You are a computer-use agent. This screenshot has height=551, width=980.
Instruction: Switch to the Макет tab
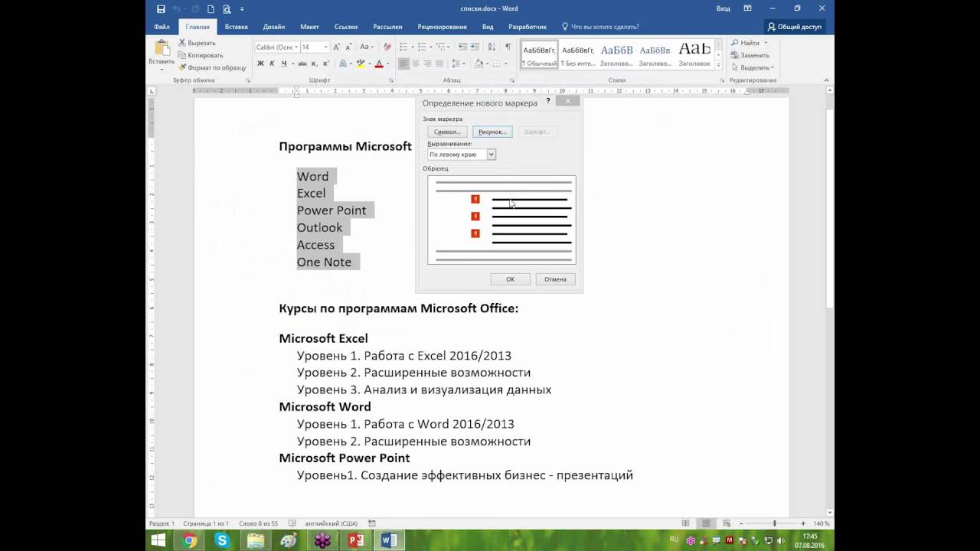309,27
